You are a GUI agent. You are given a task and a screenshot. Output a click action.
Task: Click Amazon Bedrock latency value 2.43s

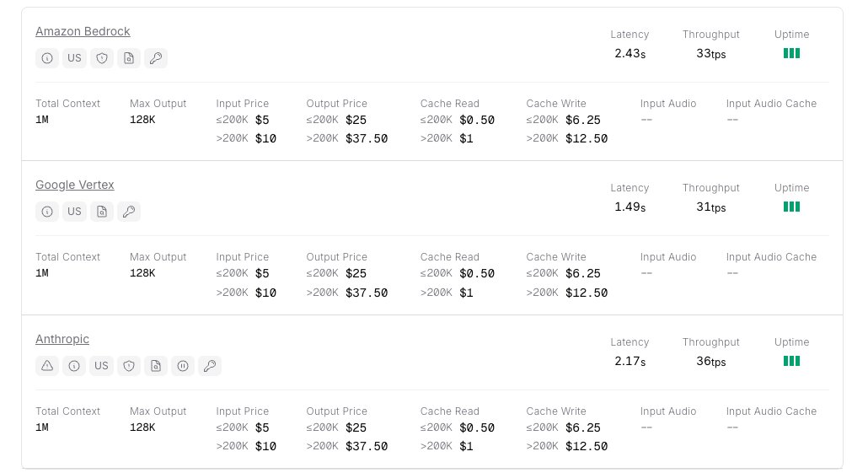pos(630,54)
